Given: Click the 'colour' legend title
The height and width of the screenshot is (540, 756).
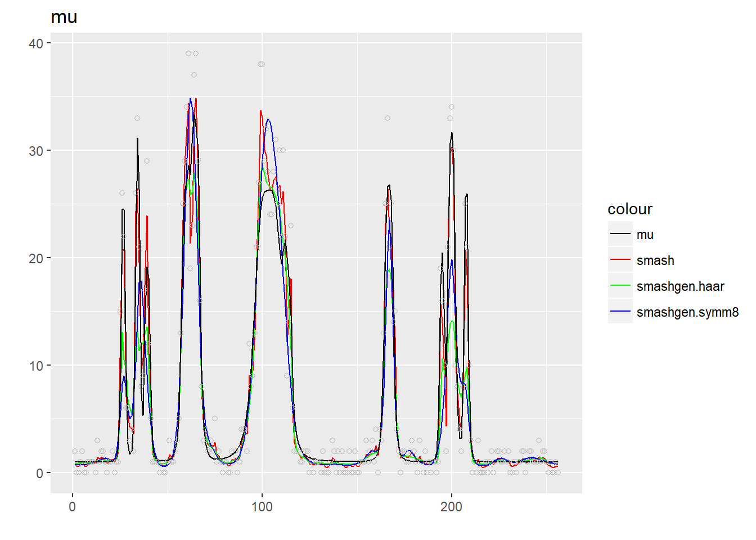Looking at the screenshot, I should click(629, 209).
